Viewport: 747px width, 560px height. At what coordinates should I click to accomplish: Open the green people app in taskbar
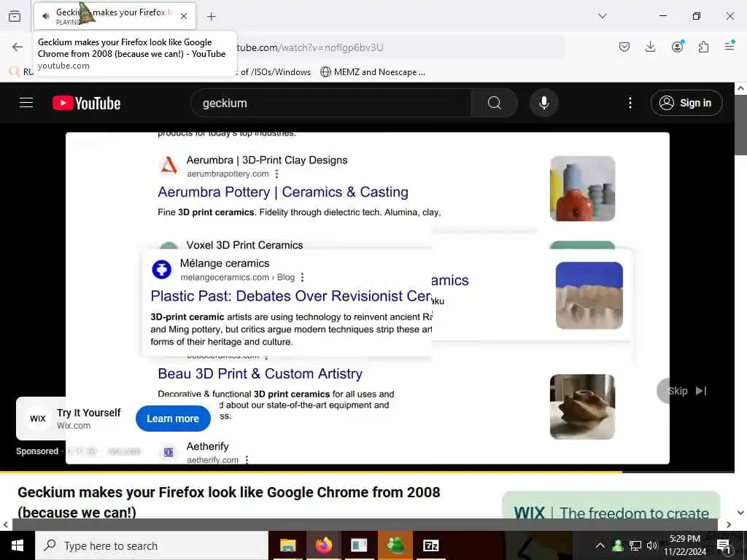[395, 545]
